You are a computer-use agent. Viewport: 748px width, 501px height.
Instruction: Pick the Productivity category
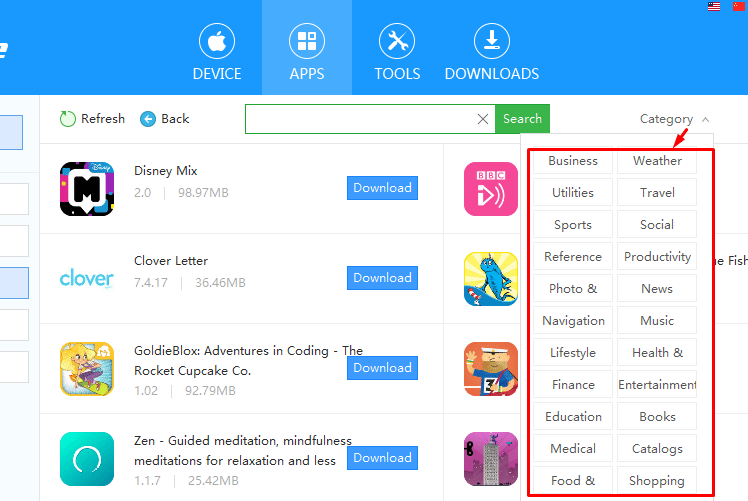(x=657, y=257)
